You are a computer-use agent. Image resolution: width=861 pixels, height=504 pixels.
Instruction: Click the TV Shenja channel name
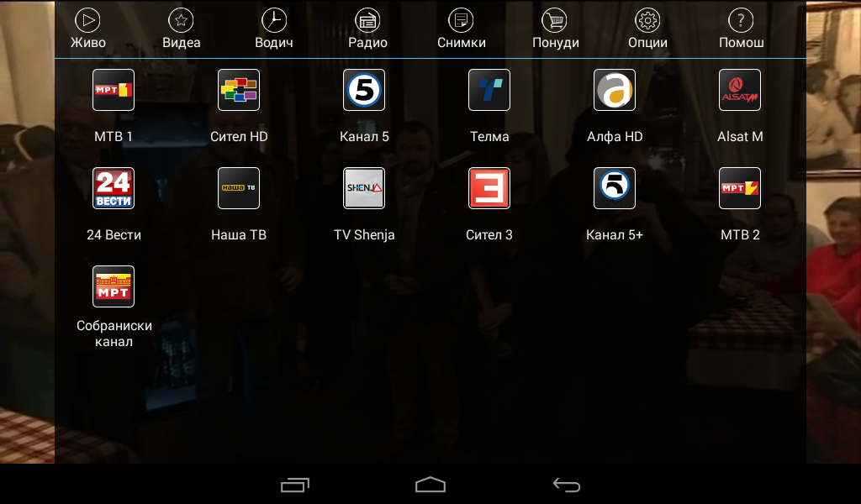click(364, 234)
